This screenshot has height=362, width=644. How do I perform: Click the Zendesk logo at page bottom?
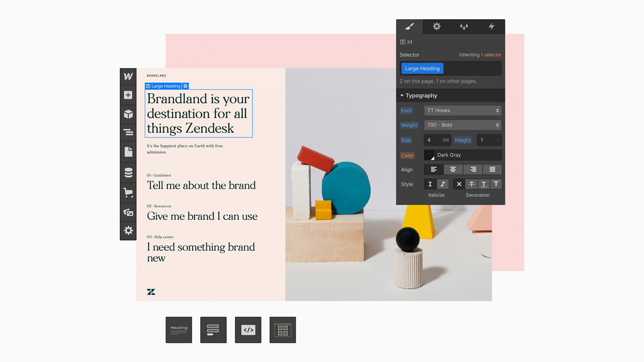click(x=151, y=292)
